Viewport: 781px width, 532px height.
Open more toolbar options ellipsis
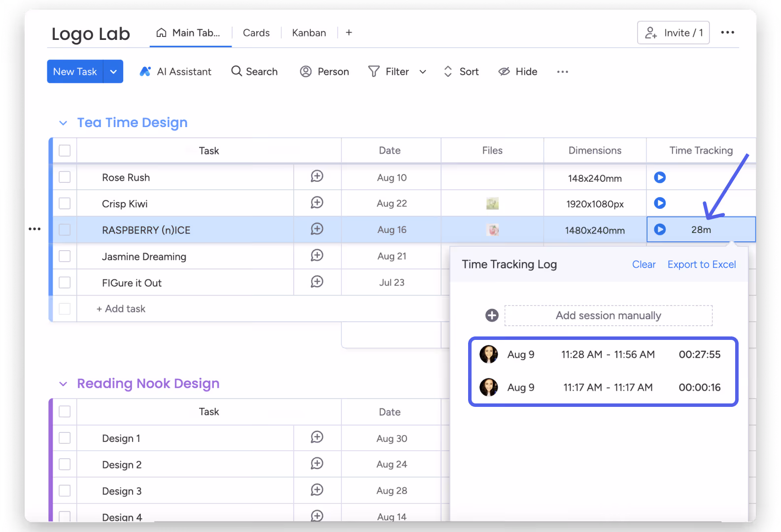tap(562, 72)
